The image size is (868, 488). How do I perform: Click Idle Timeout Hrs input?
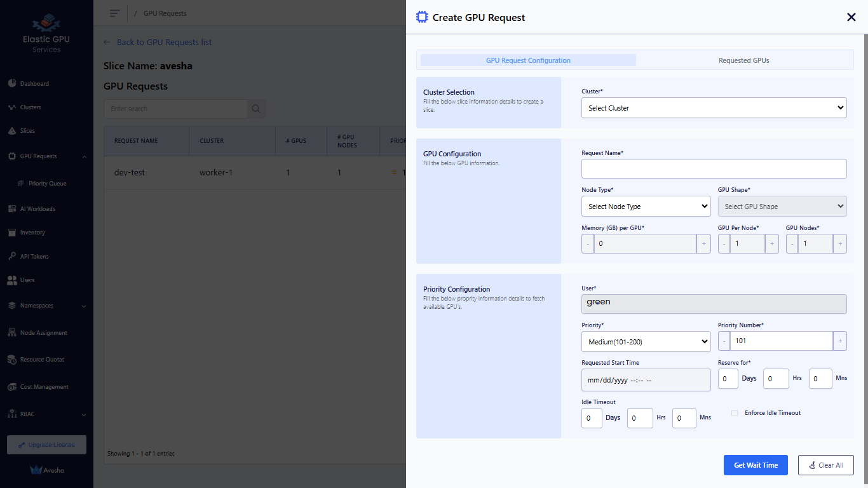pos(640,418)
